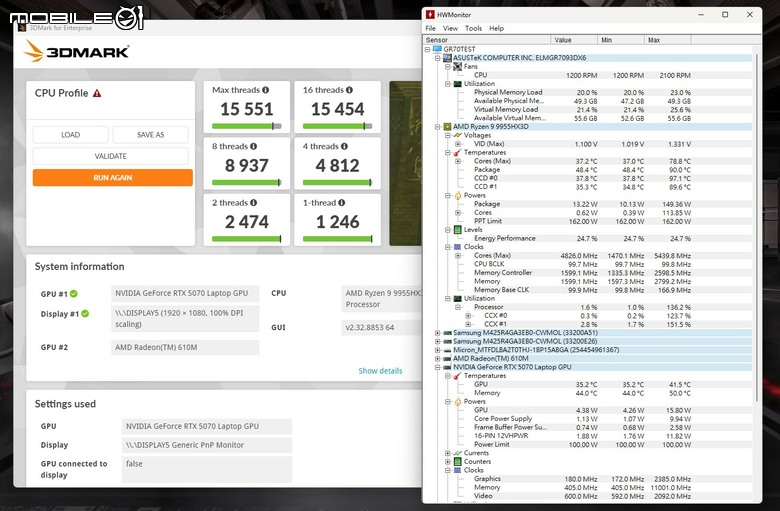Click info icon beside 8 threads

[254, 146]
